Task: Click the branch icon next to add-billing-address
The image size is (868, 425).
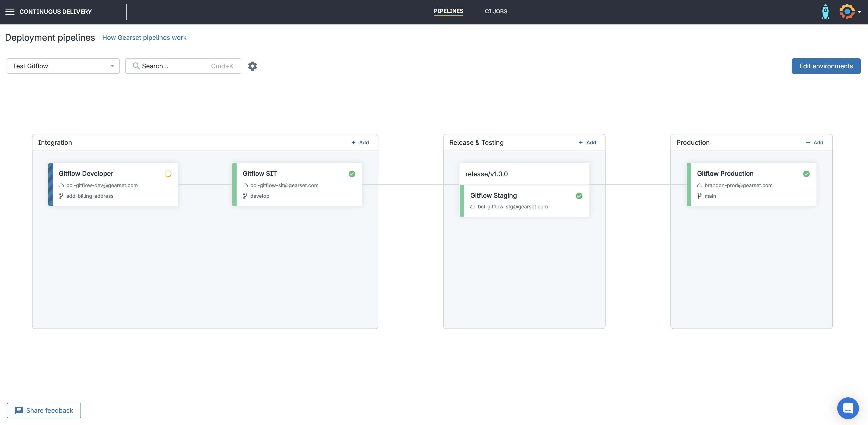Action: pyautogui.click(x=61, y=196)
